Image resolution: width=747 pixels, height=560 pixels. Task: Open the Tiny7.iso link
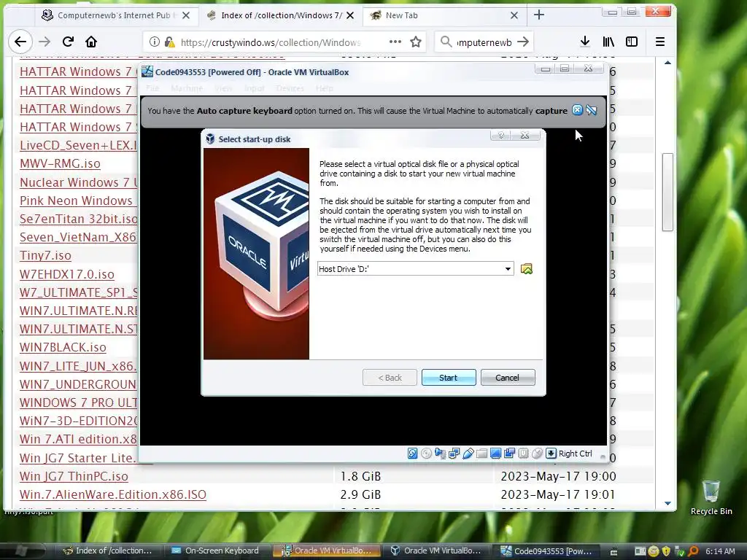tap(45, 256)
